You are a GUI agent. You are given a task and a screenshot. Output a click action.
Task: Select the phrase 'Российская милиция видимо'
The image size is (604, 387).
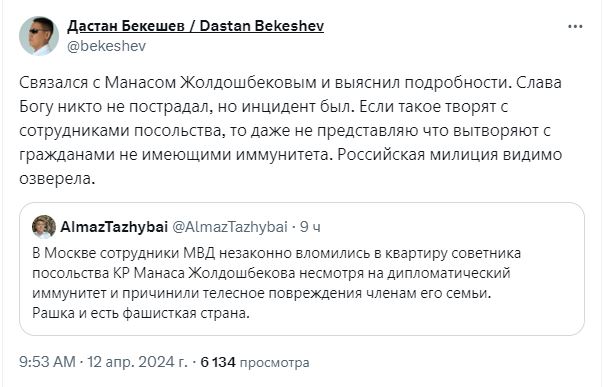(x=450, y=155)
